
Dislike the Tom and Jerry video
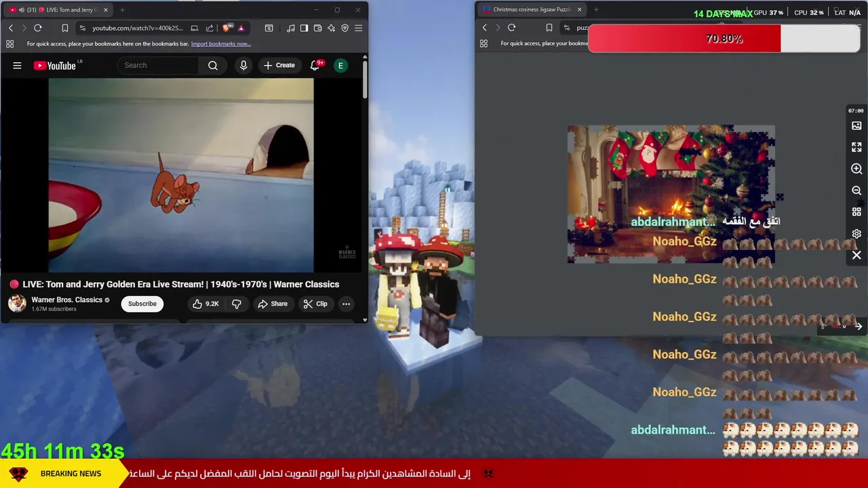click(237, 304)
